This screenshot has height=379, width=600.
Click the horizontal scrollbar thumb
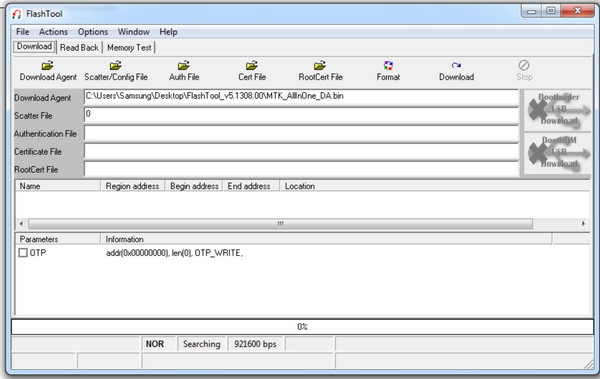click(x=280, y=224)
